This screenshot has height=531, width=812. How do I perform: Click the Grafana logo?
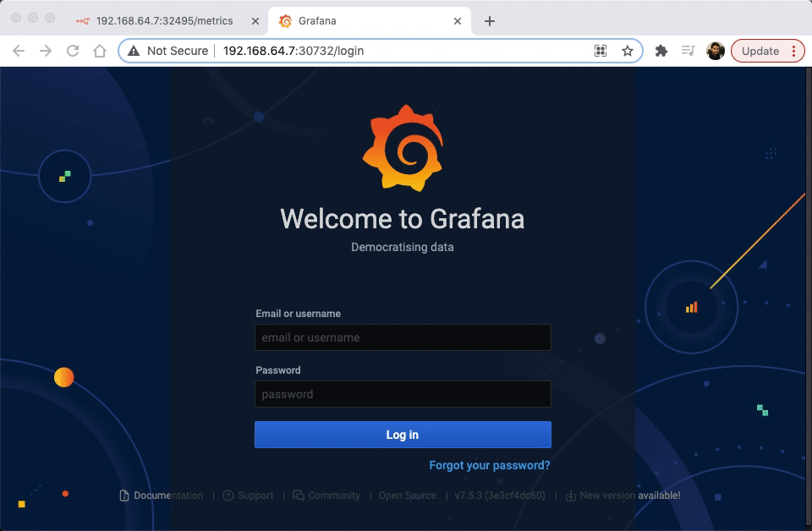pyautogui.click(x=403, y=149)
